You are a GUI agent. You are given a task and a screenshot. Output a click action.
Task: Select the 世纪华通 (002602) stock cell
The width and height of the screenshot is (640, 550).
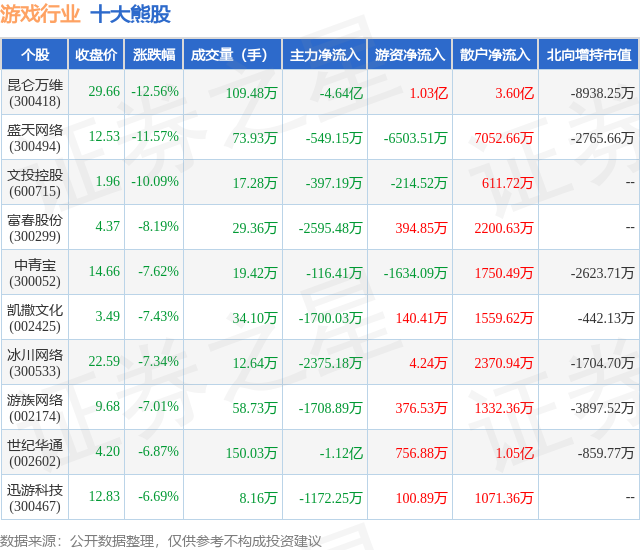click(35, 453)
